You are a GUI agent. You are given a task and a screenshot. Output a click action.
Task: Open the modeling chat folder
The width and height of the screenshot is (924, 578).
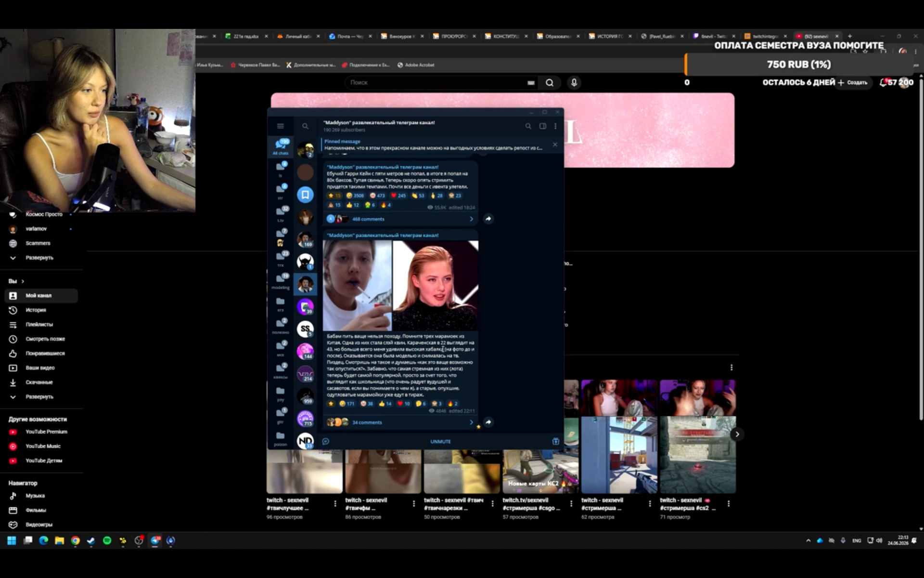[281, 281]
